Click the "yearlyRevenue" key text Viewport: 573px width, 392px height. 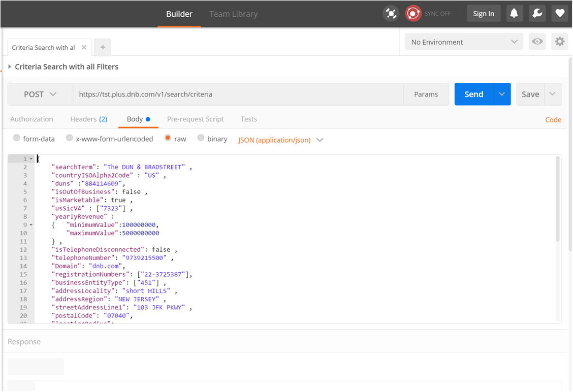point(79,217)
